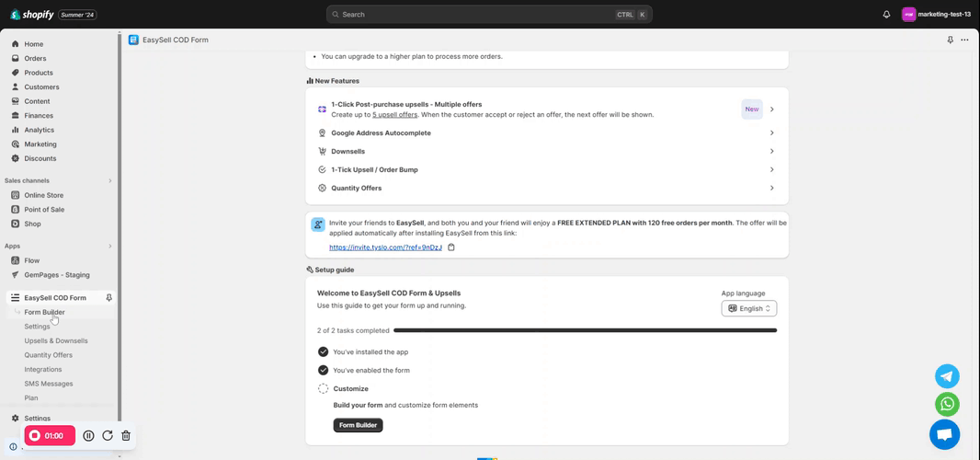Open the 5 upsell offers link

tap(394, 115)
